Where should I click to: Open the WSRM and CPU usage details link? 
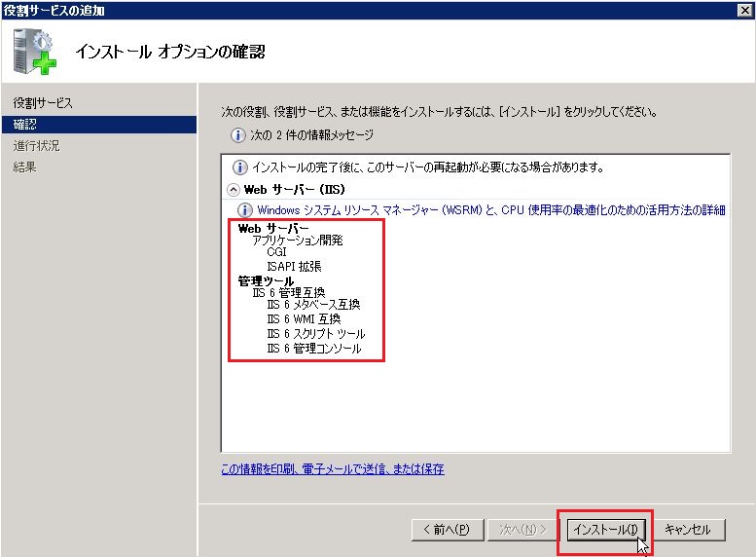tap(490, 210)
